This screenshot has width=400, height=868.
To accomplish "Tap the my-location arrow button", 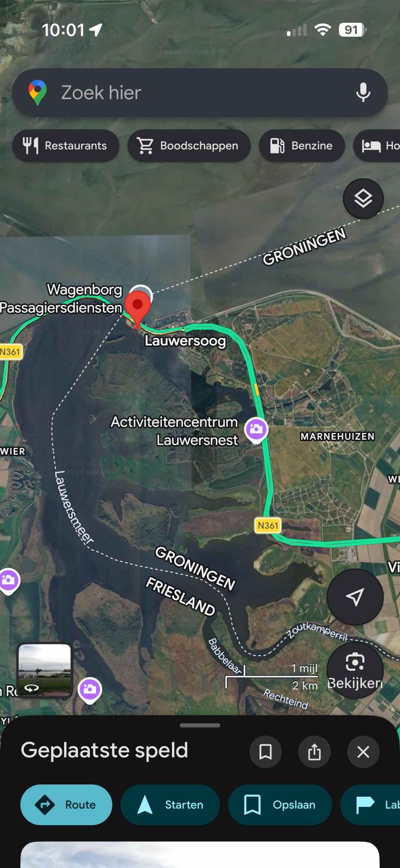I will [x=355, y=597].
